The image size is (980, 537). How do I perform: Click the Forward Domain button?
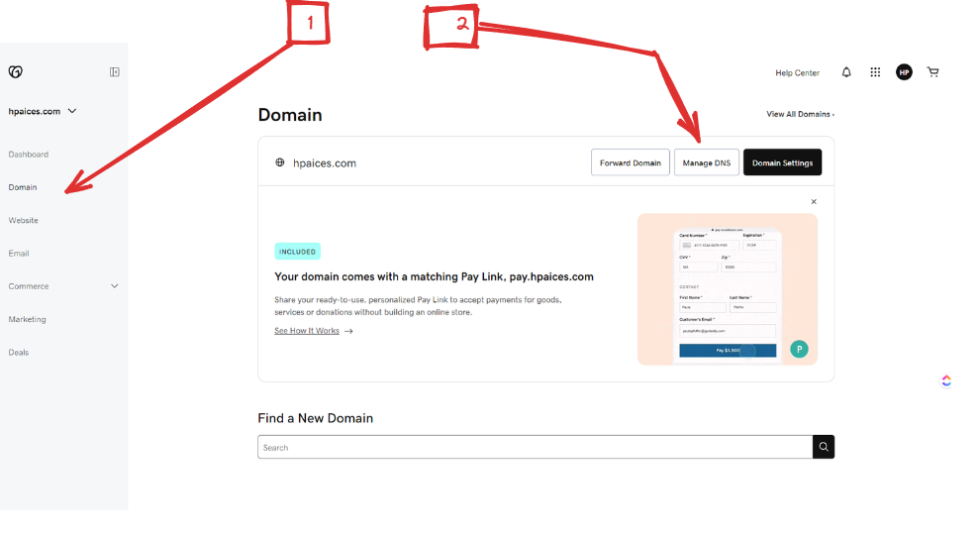point(630,162)
